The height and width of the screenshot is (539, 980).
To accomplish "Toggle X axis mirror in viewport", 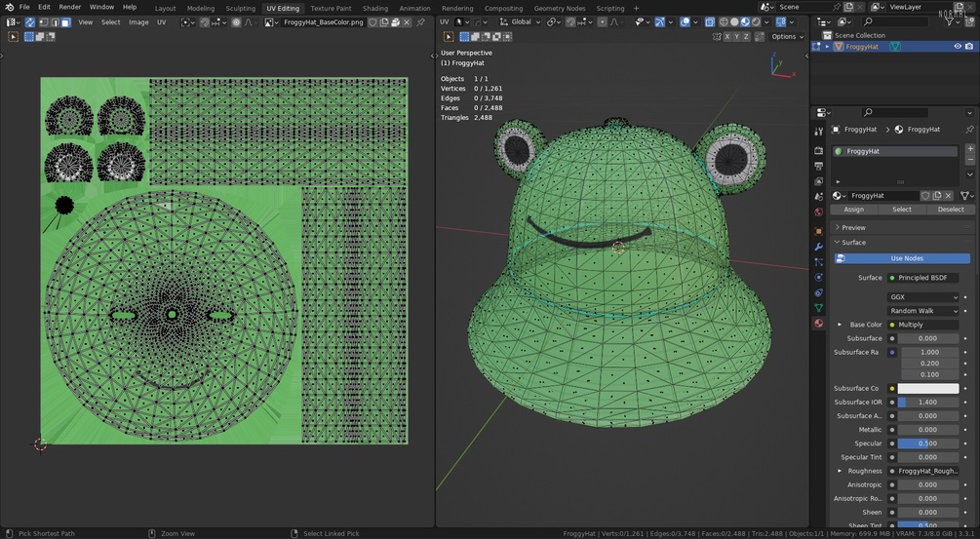I will (726, 37).
